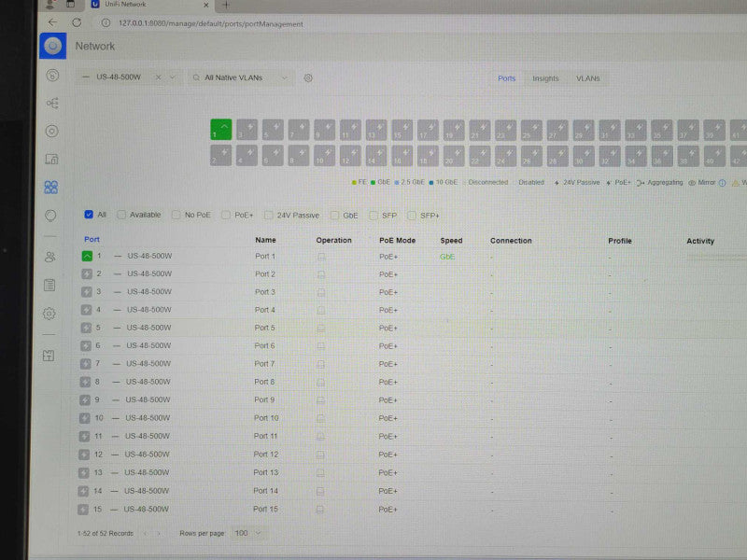Open the Topology sidebar icon
747x560 pixels.
pyautogui.click(x=52, y=104)
